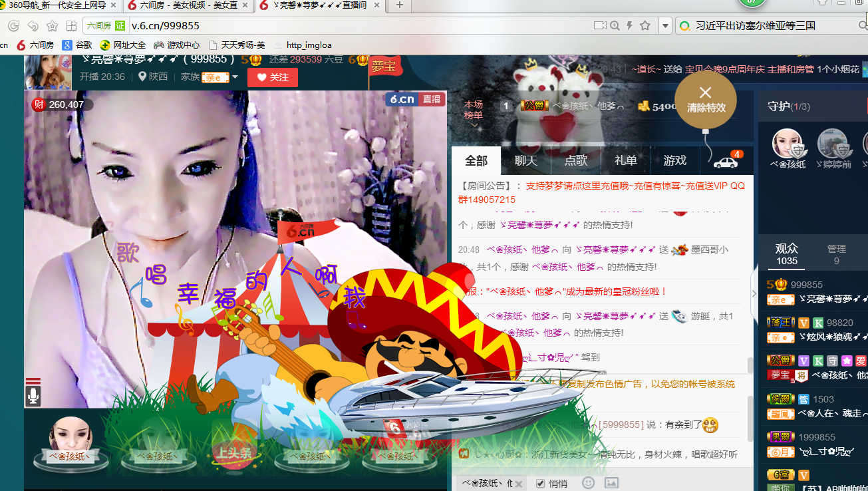Click the 本场榜单 ranking label

[x=474, y=110]
